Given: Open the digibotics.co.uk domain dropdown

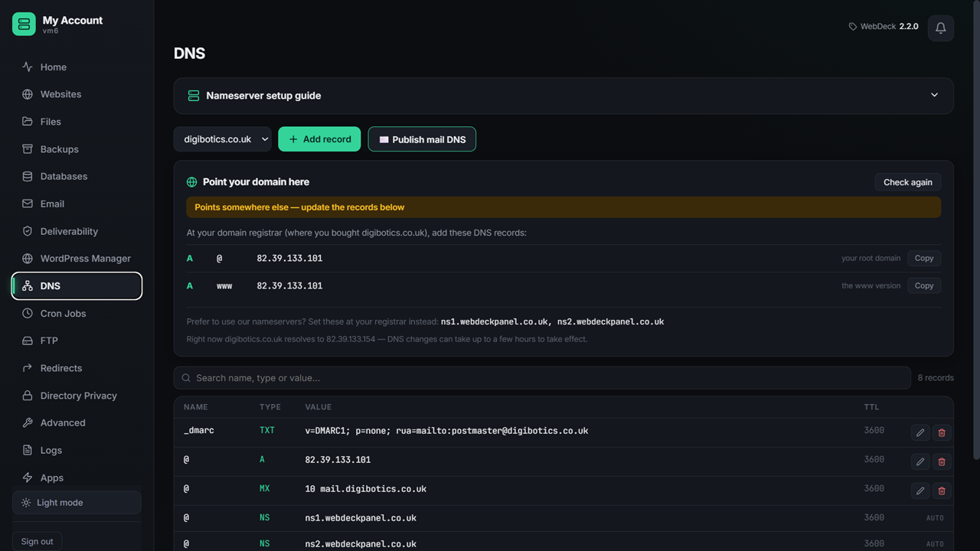Looking at the screenshot, I should [x=223, y=139].
